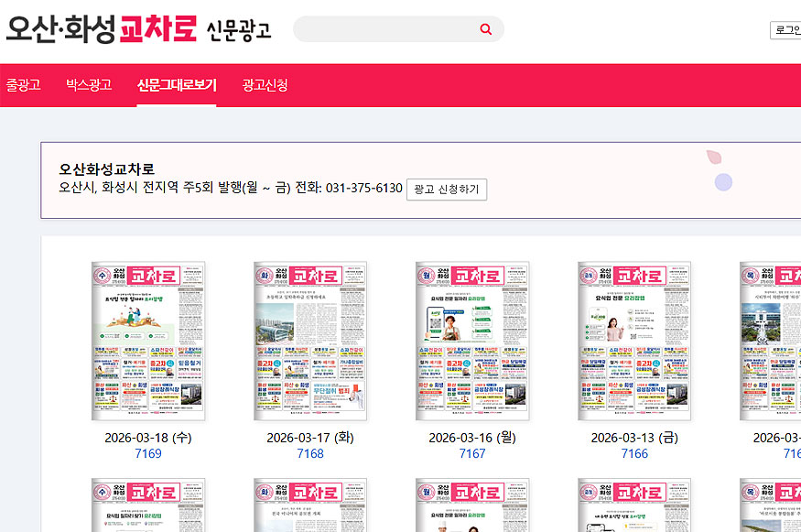
Task: Open issue 7167 via its number link
Action: click(472, 452)
